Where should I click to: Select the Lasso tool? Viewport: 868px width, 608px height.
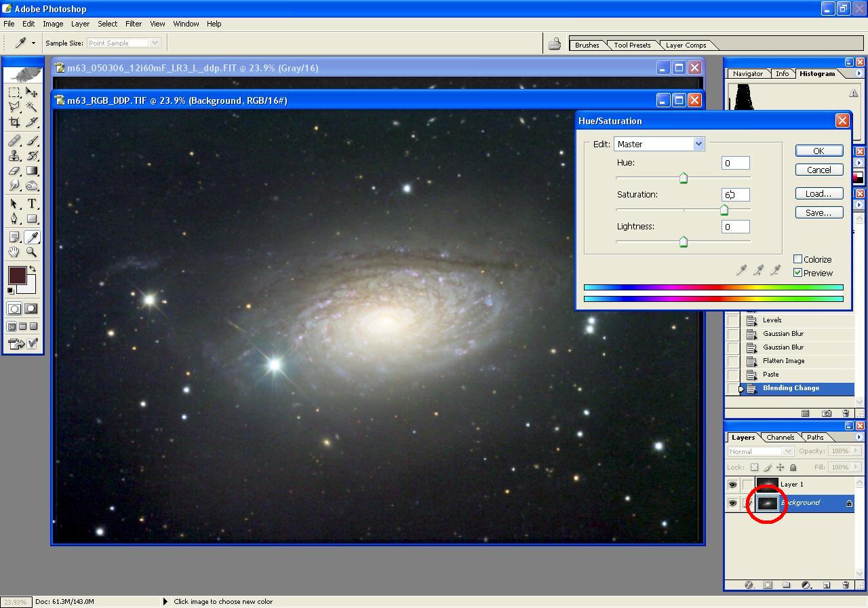(x=14, y=107)
